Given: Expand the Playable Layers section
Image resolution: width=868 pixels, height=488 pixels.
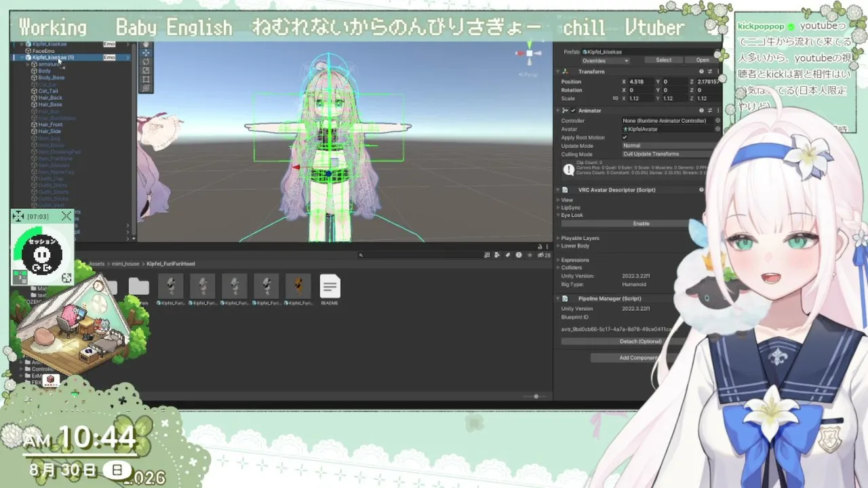Looking at the screenshot, I should [558, 238].
